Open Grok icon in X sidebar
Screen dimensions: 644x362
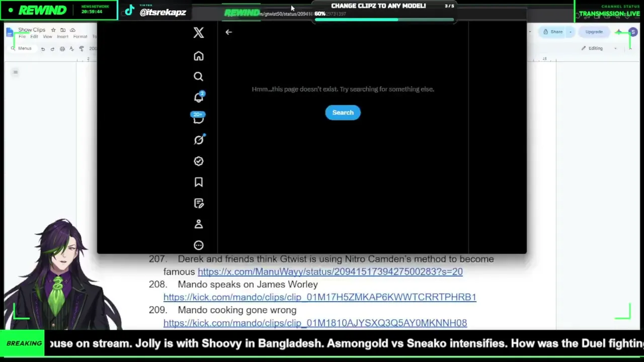[x=199, y=140]
